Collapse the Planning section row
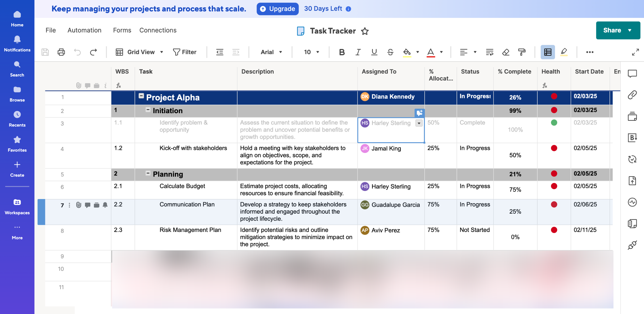This screenshot has width=644, height=314. [148, 173]
